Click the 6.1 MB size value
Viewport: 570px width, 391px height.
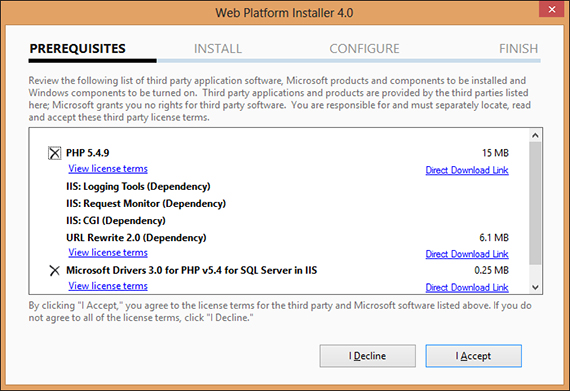point(494,238)
